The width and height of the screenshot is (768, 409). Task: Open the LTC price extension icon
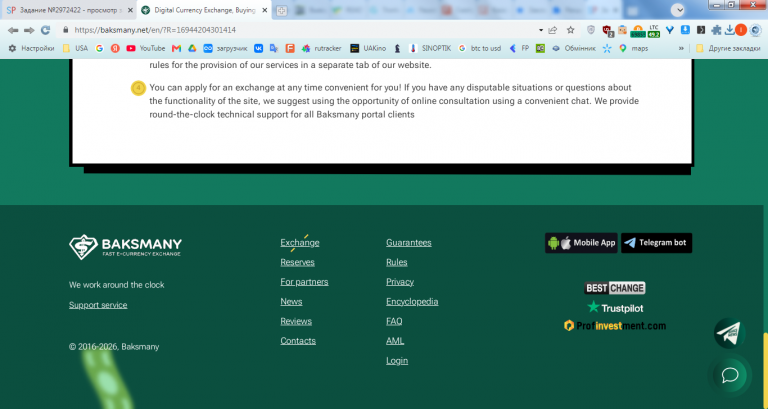tap(654, 31)
